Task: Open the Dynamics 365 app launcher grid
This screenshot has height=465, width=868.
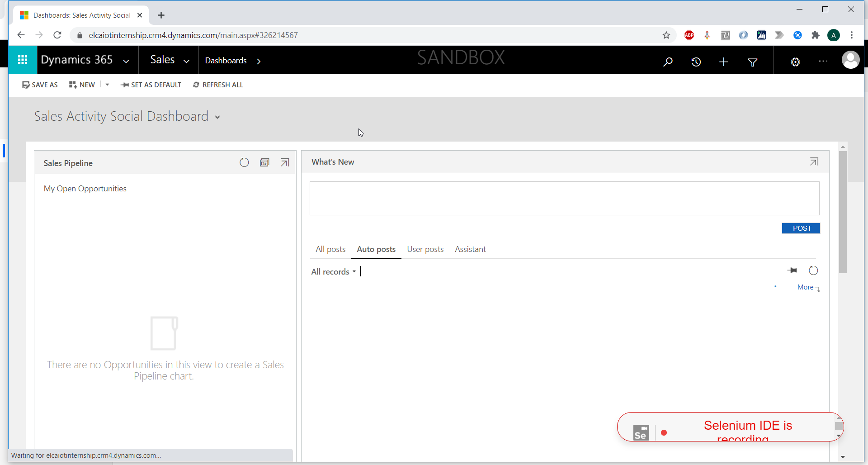Action: (x=23, y=60)
